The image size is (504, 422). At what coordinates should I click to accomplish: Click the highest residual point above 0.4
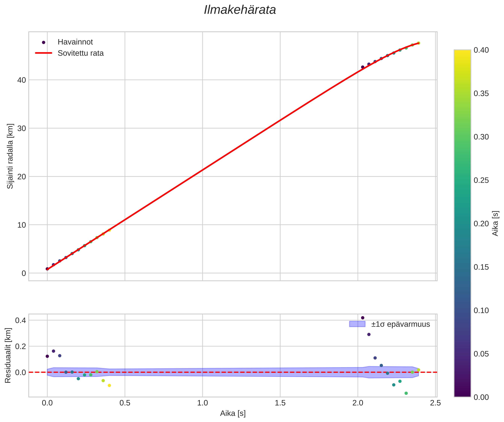click(x=363, y=318)
